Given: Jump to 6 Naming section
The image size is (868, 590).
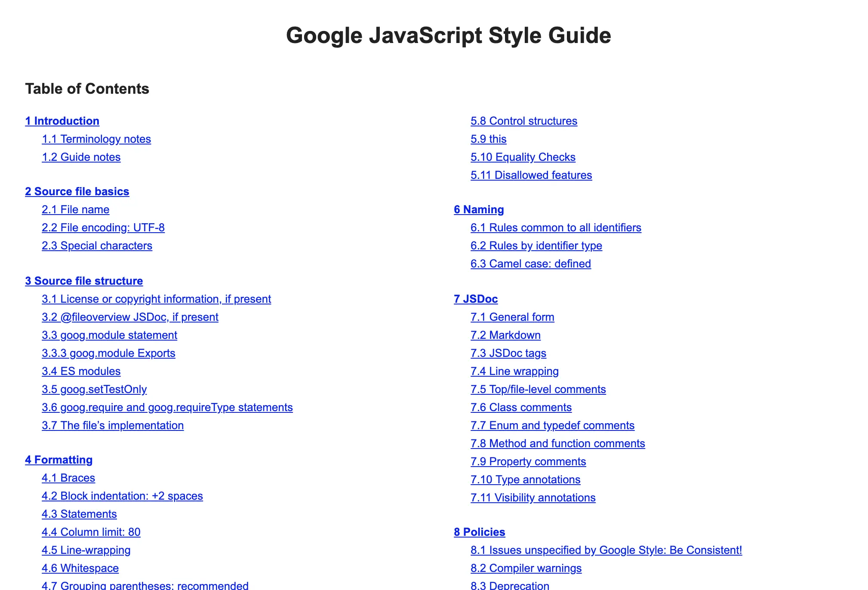Looking at the screenshot, I should (x=479, y=209).
